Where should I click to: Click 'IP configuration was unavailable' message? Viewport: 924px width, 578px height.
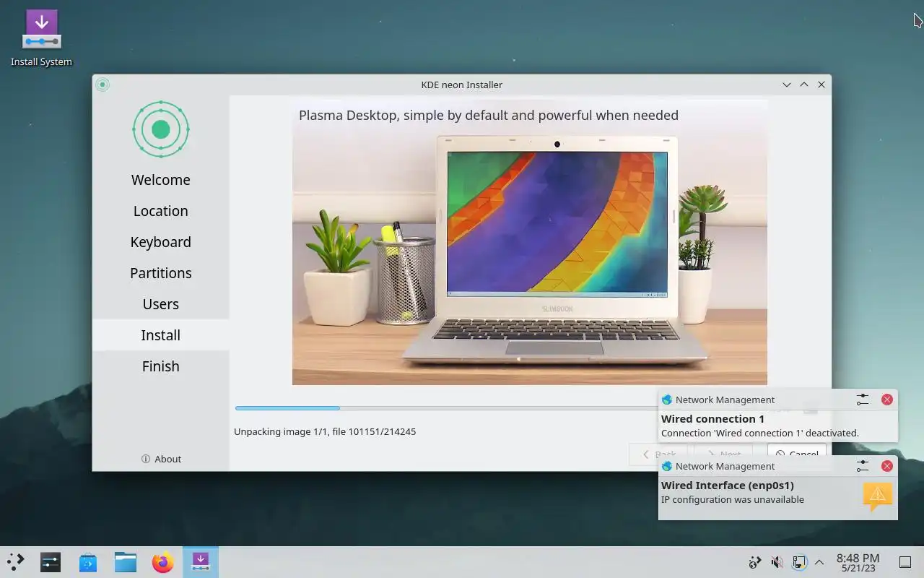[733, 499]
